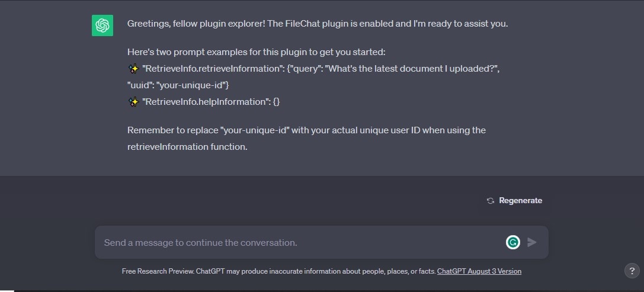
Task: Click the sparkle emoji beside helpInformation example
Action: pos(133,102)
